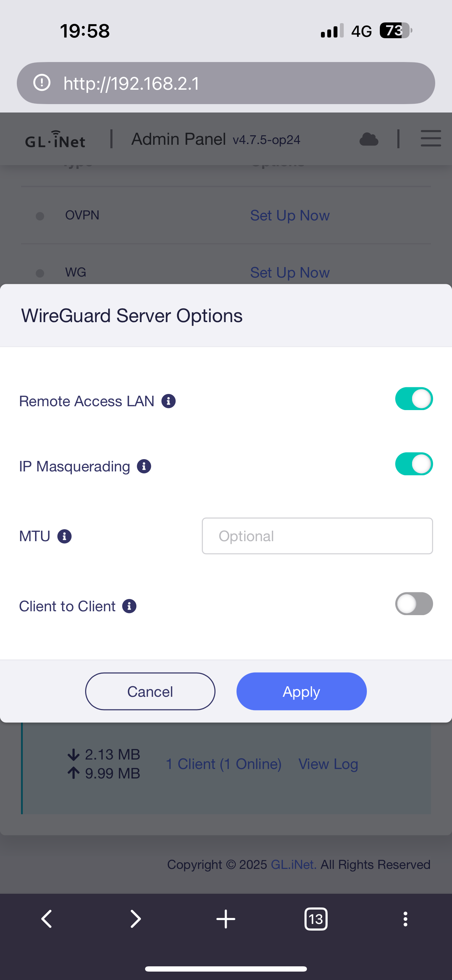Image resolution: width=452 pixels, height=980 pixels.
Task: Enable the Client to Client toggle
Action: [413, 604]
